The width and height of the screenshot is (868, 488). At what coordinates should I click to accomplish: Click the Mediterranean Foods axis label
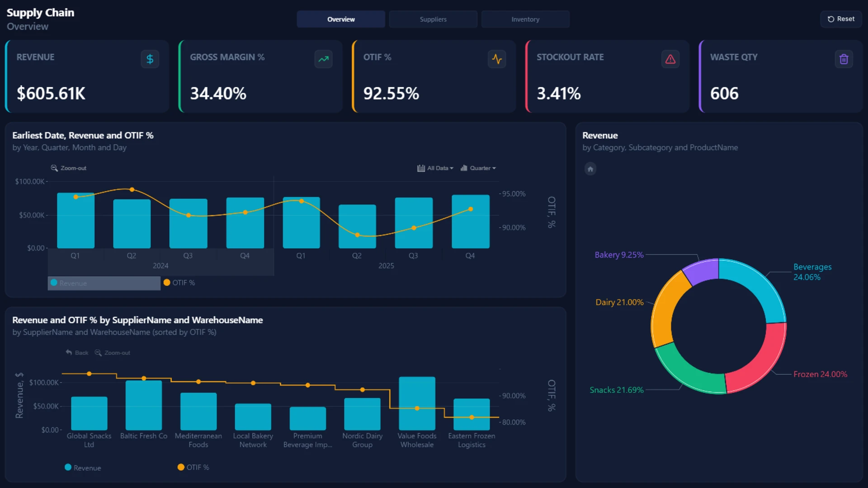click(198, 440)
